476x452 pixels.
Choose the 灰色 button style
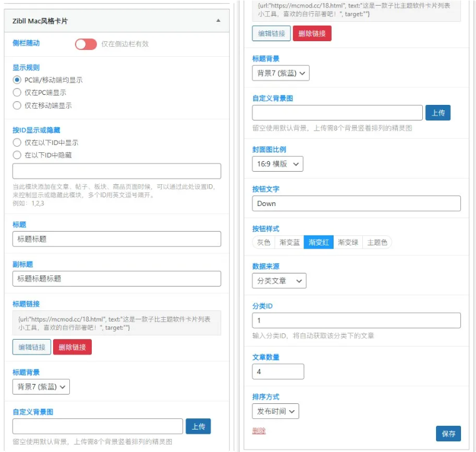pyautogui.click(x=264, y=242)
